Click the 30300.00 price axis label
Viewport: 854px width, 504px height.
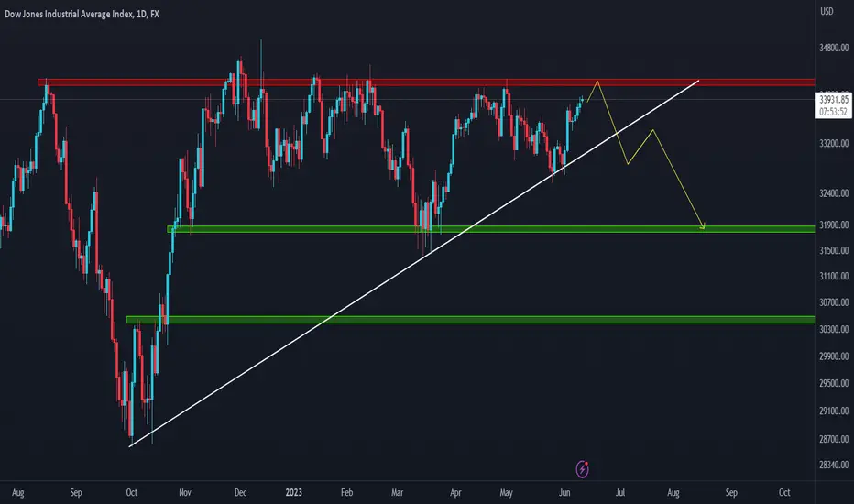tap(834, 329)
